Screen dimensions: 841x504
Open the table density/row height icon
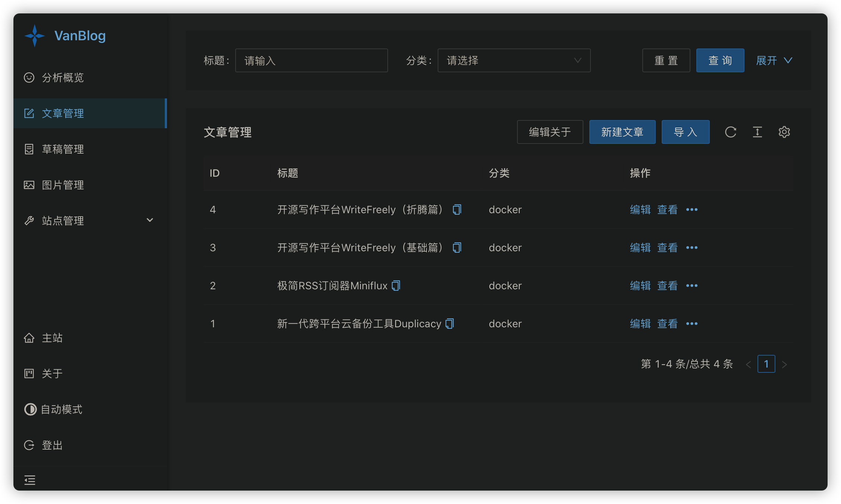click(x=757, y=132)
